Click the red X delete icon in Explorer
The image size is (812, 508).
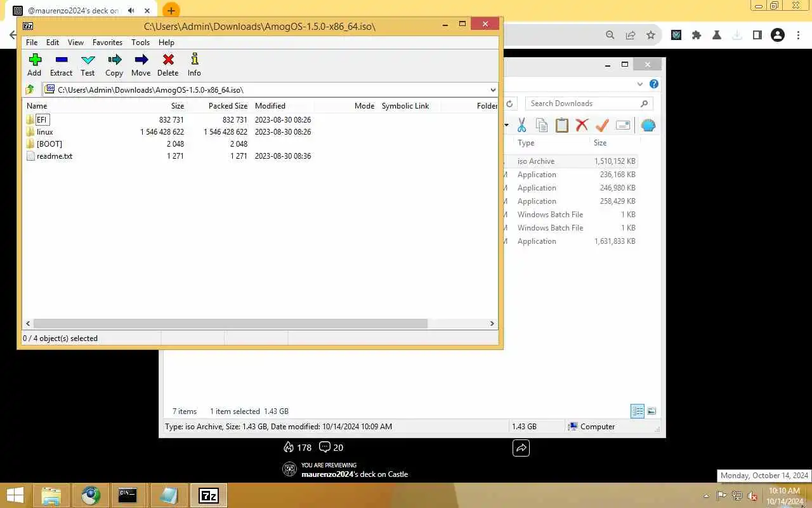point(582,125)
